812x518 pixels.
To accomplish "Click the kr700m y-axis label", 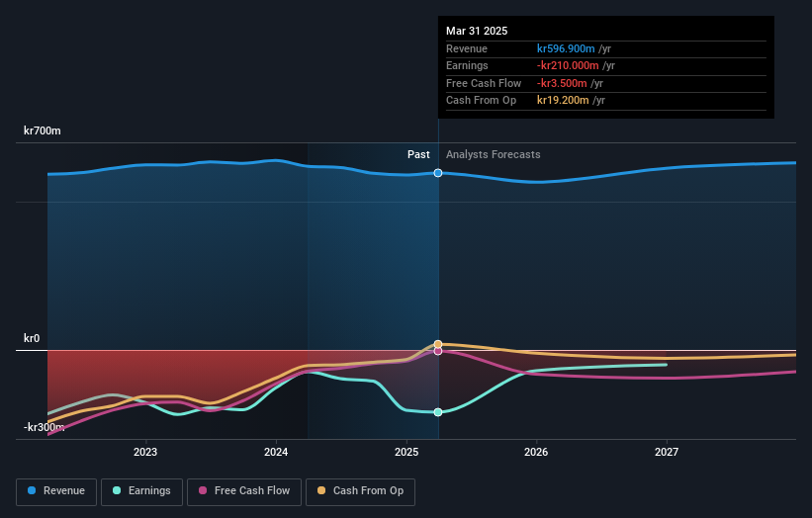I will (x=42, y=130).
